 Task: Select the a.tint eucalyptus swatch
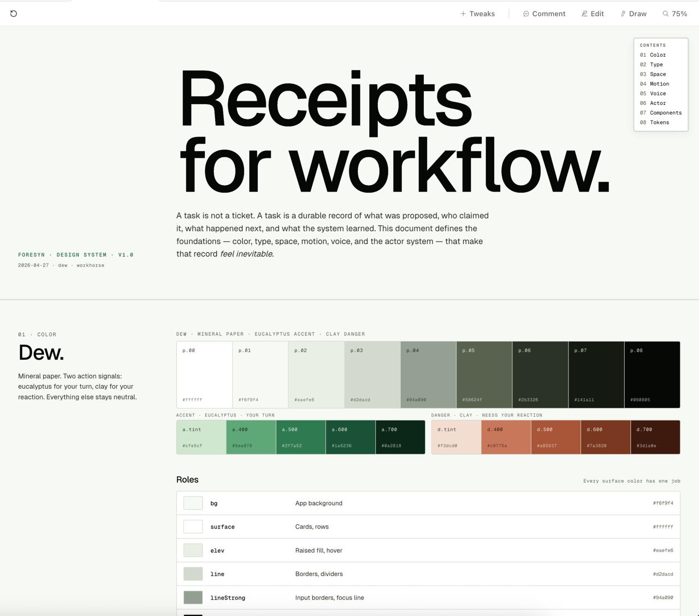pos(201,437)
